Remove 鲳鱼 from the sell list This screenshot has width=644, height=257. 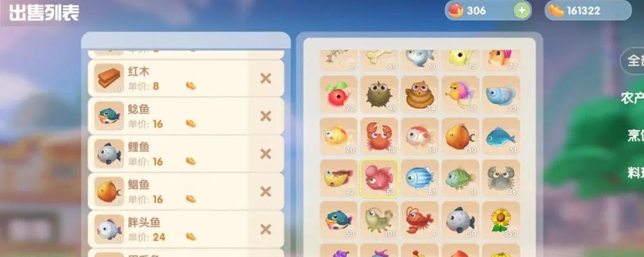coord(266,191)
